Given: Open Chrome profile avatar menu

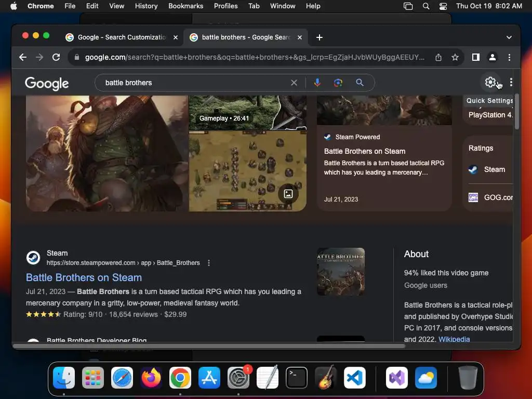Looking at the screenshot, I should point(493,57).
